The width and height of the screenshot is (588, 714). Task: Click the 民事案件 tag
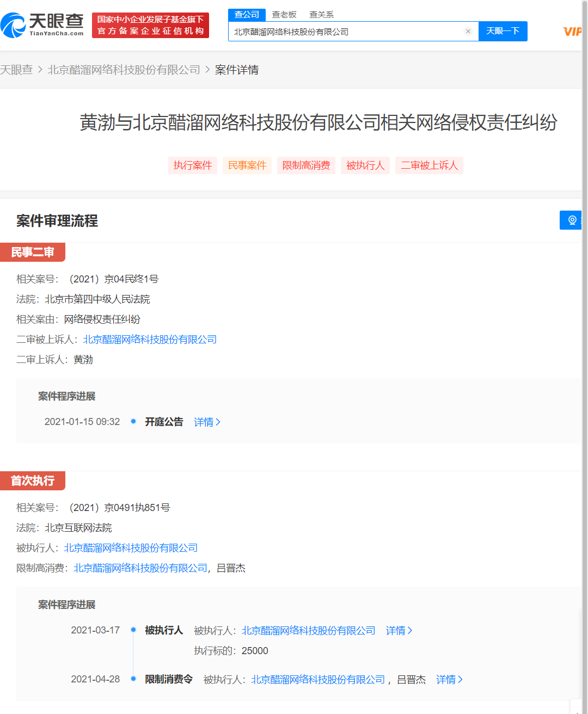click(247, 165)
